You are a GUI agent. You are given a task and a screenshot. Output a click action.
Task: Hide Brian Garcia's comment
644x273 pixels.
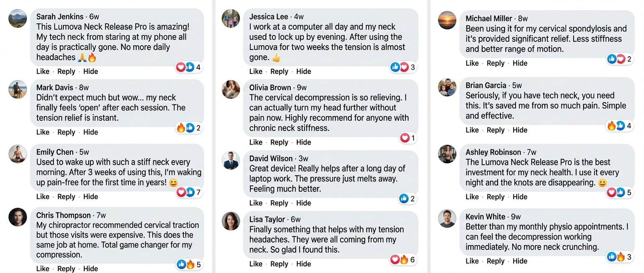point(520,130)
